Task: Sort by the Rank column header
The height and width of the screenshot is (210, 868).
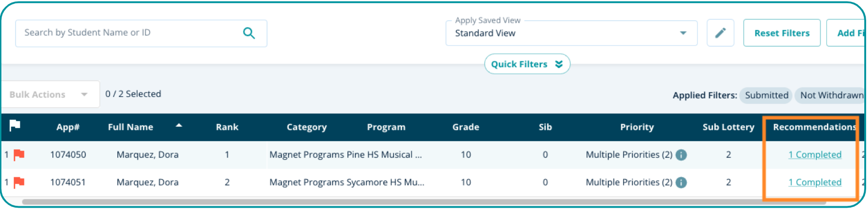Action: pos(227,127)
